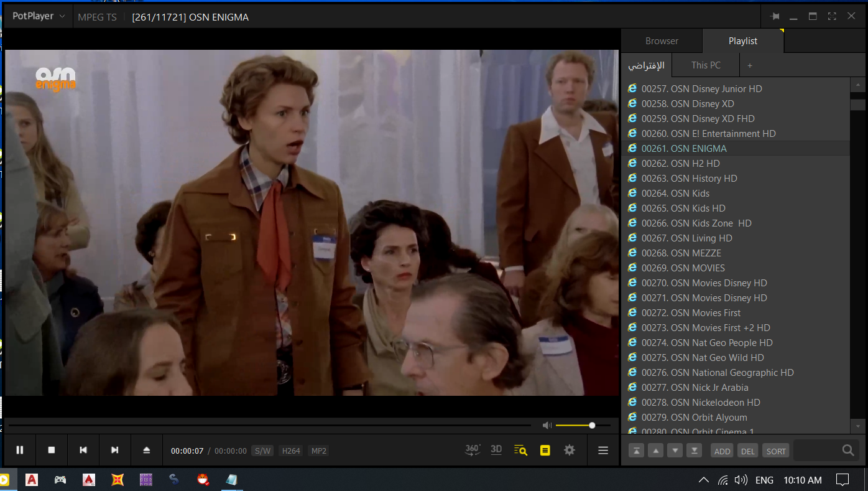Screen dimensions: 868x491
Task: Move the selected playlist item down
Action: pos(675,451)
